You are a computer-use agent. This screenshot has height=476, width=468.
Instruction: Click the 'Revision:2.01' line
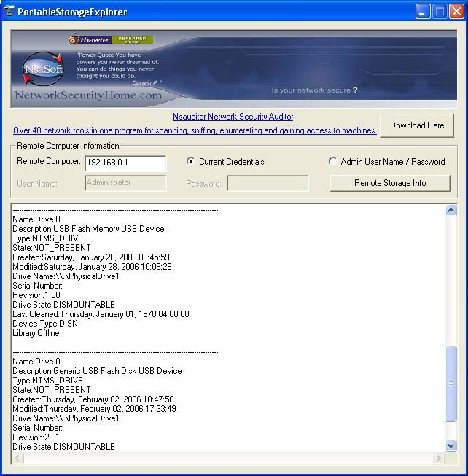coord(36,437)
